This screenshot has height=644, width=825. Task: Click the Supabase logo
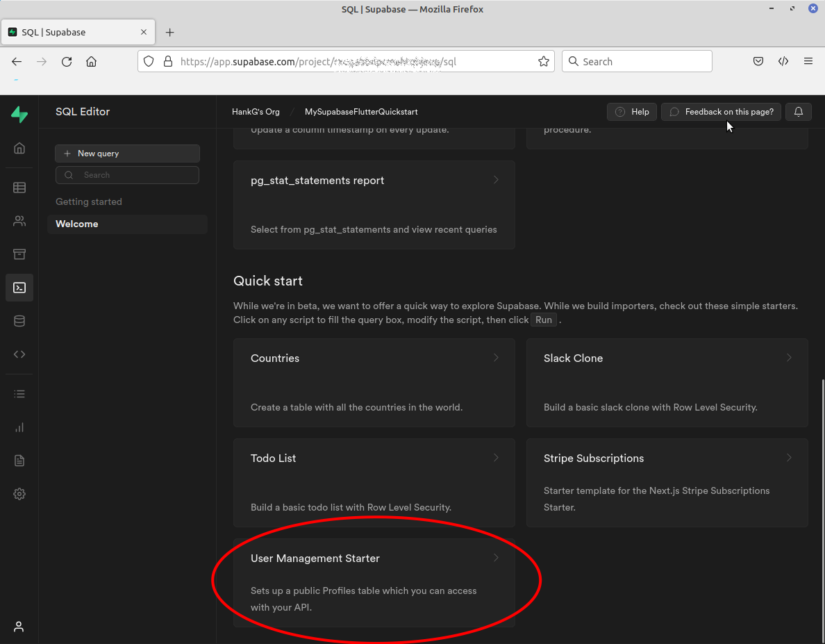[x=19, y=115]
